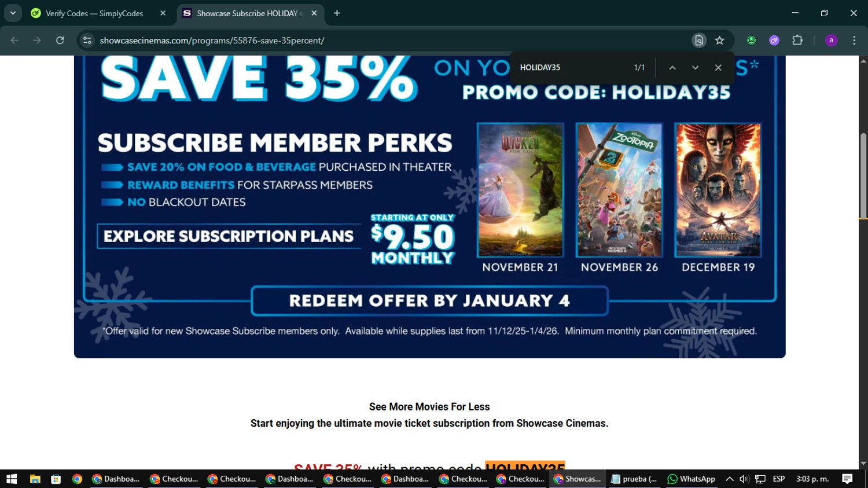The height and width of the screenshot is (488, 868).
Task: Jump to previous find result arrow
Action: [x=672, y=68]
